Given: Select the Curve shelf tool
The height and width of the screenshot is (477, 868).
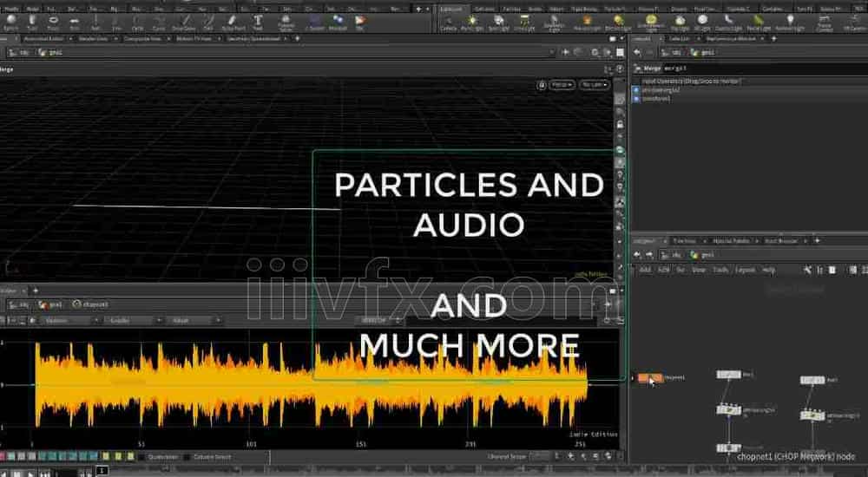Looking at the screenshot, I should coord(159,23).
